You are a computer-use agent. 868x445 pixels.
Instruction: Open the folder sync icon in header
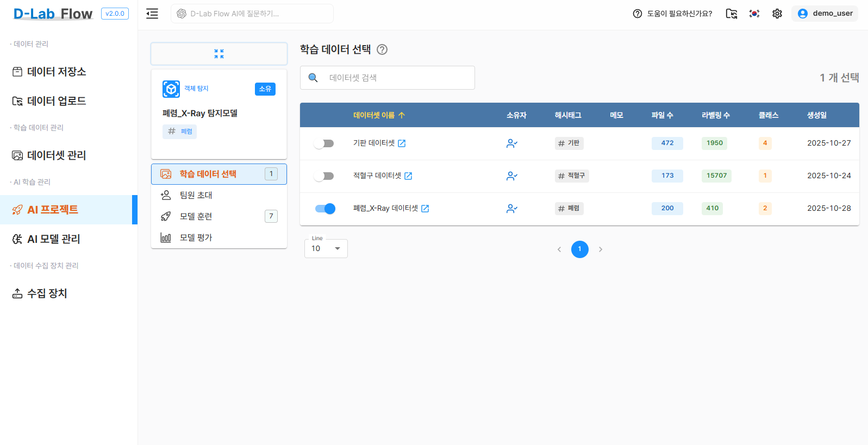coord(732,14)
